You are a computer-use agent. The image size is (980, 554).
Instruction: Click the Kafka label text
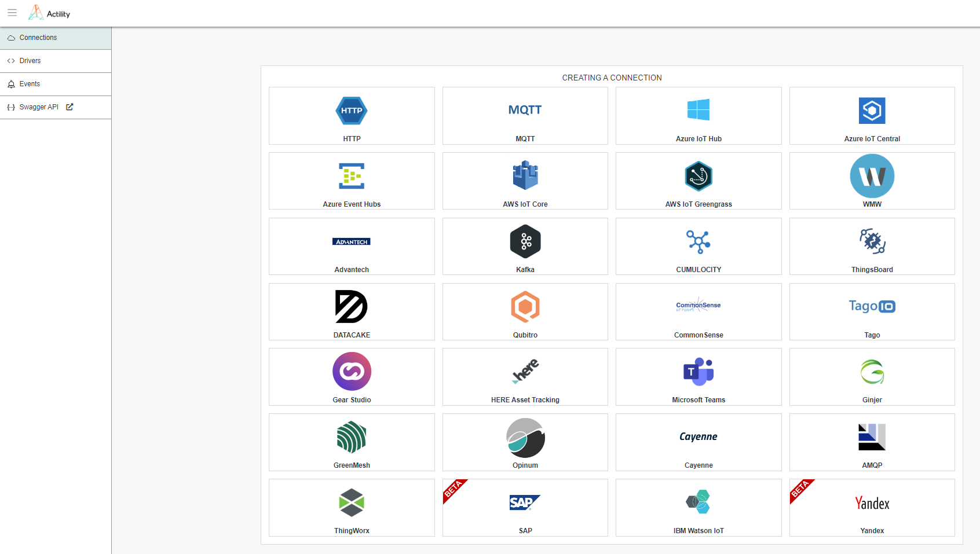(x=525, y=270)
